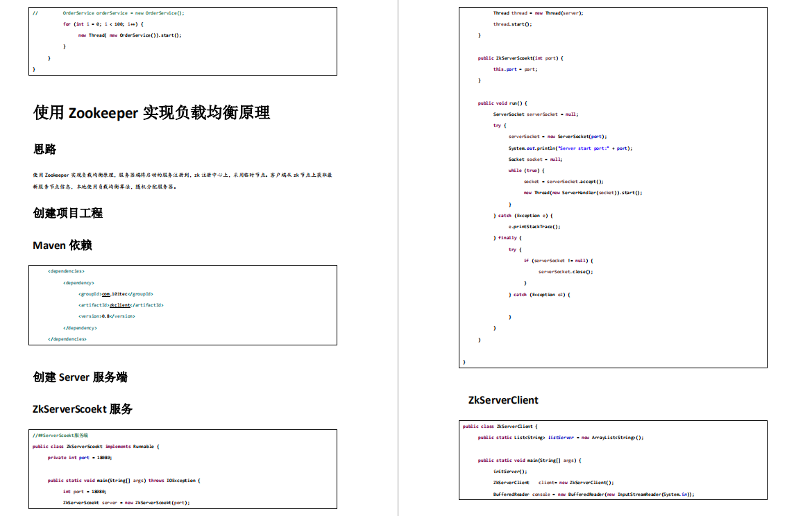Click the heading '使用 Zookeeper 实现负载均衡原理'
Image resolution: width=812 pixels, height=516 pixels.
click(152, 112)
